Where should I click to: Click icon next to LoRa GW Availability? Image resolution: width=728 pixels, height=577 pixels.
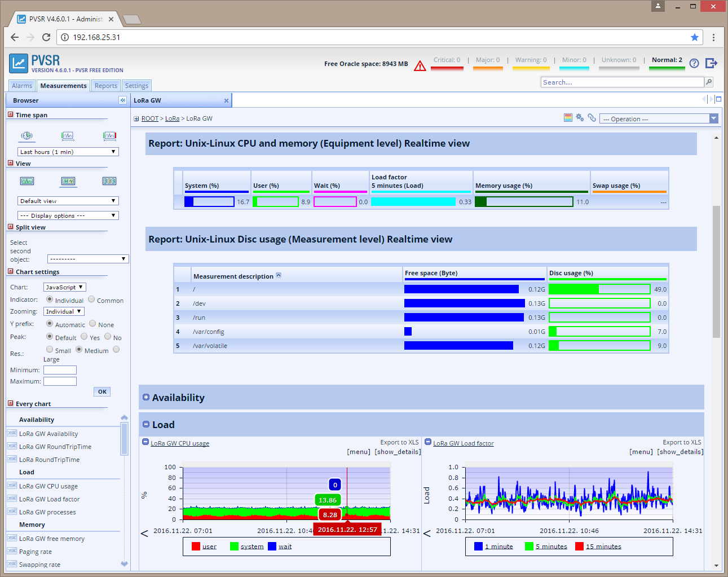pyautogui.click(x=12, y=433)
